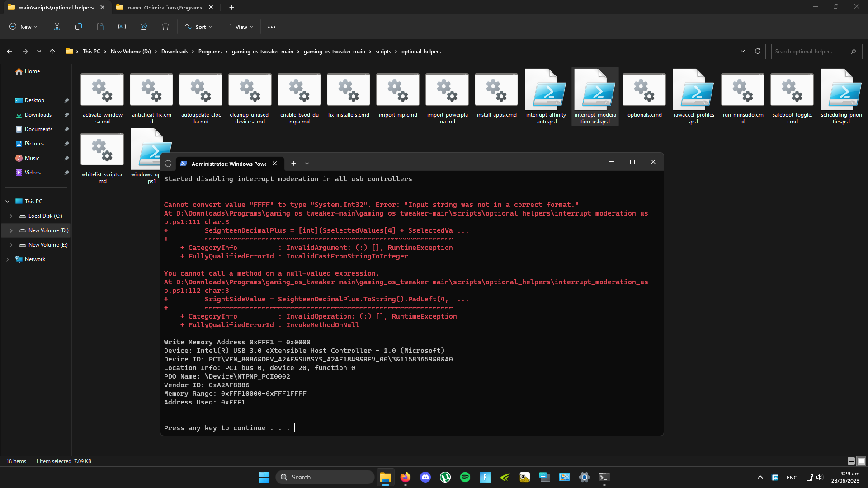Expand New Volume (E:) tree node
This screenshot has width=868, height=488.
[x=11, y=245]
